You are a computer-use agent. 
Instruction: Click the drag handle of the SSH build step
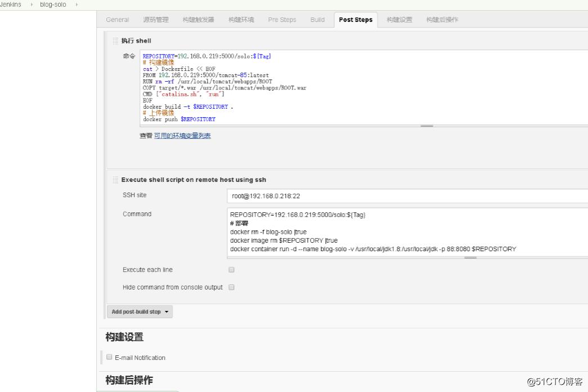click(115, 179)
